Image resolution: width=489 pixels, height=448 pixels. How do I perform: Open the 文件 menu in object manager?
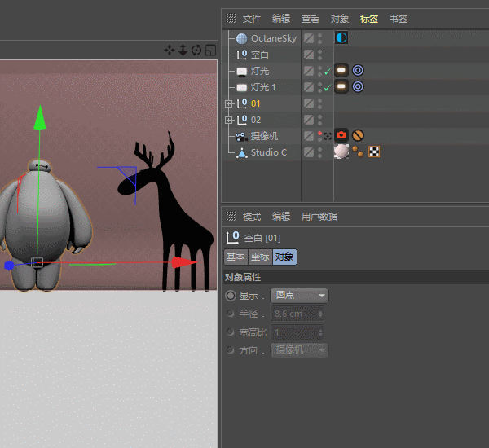point(252,19)
